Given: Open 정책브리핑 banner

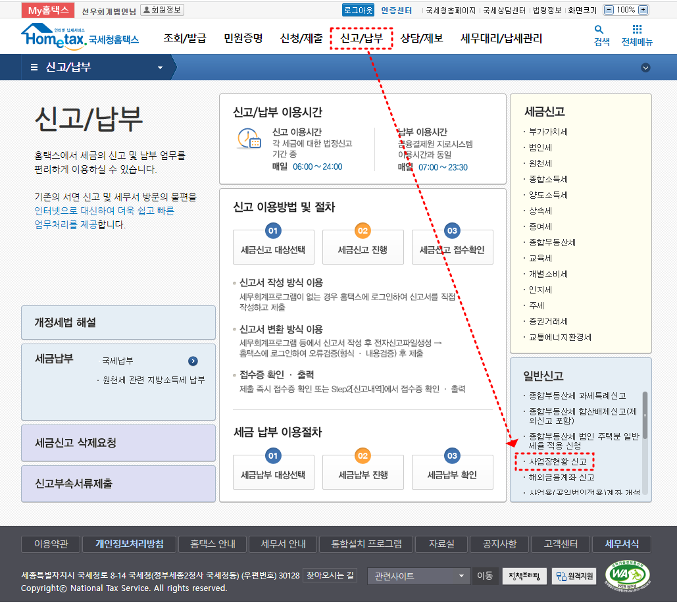Looking at the screenshot, I should (x=524, y=576).
